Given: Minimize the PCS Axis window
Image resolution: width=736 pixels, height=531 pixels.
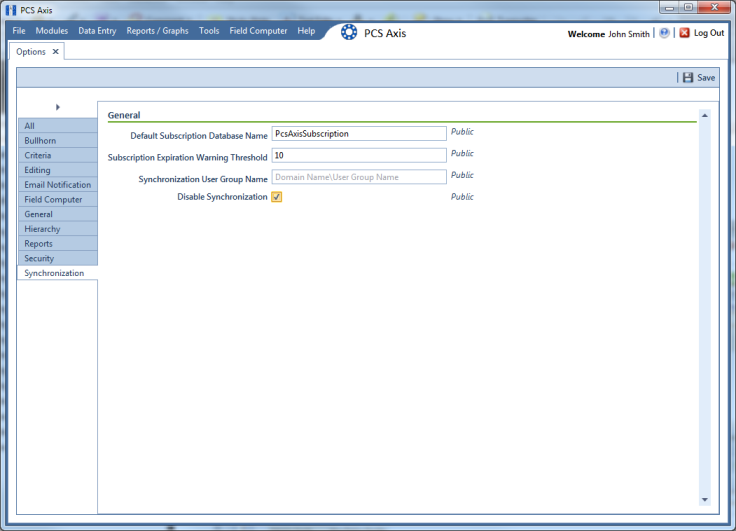Looking at the screenshot, I should tap(669, 8).
